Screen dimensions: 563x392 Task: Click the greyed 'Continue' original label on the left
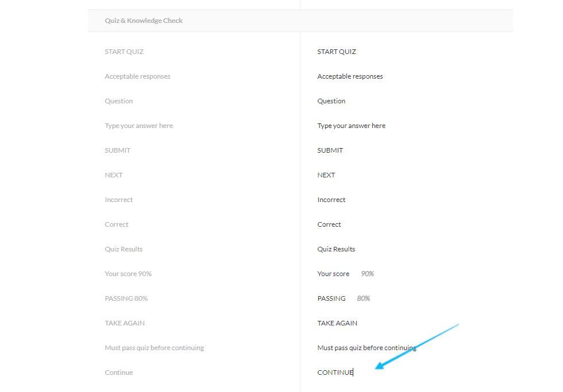pos(119,372)
